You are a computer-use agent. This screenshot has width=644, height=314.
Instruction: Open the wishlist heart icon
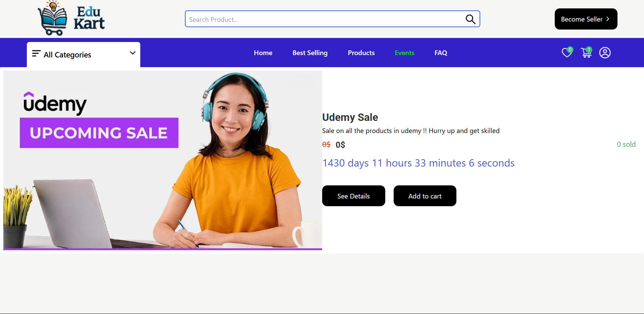click(567, 52)
